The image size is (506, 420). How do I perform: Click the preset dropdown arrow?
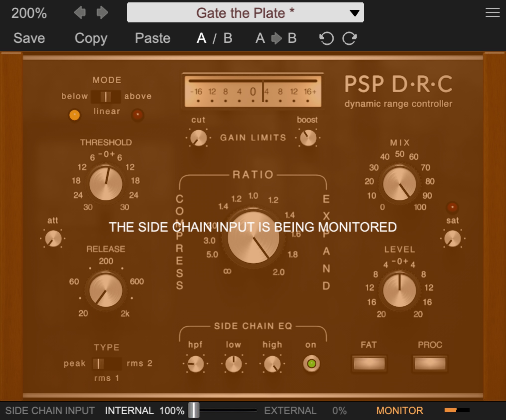pyautogui.click(x=354, y=13)
